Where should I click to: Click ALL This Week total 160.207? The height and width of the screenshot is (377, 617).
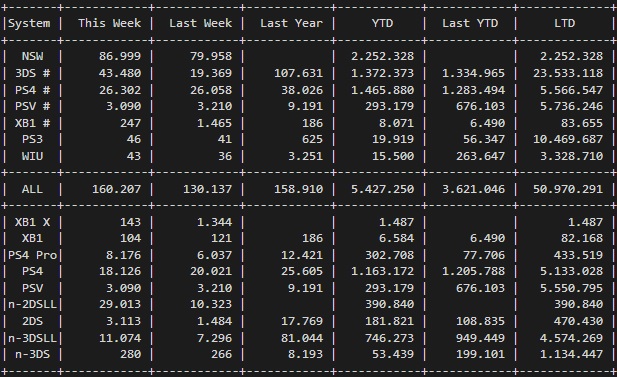coord(116,189)
